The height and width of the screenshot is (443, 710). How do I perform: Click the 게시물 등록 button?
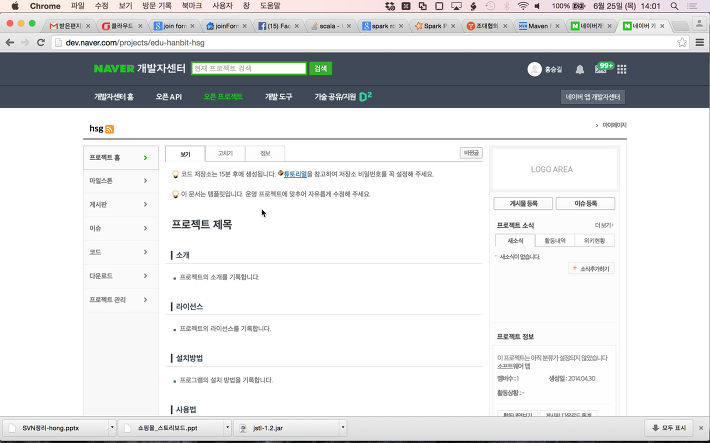[x=523, y=204]
